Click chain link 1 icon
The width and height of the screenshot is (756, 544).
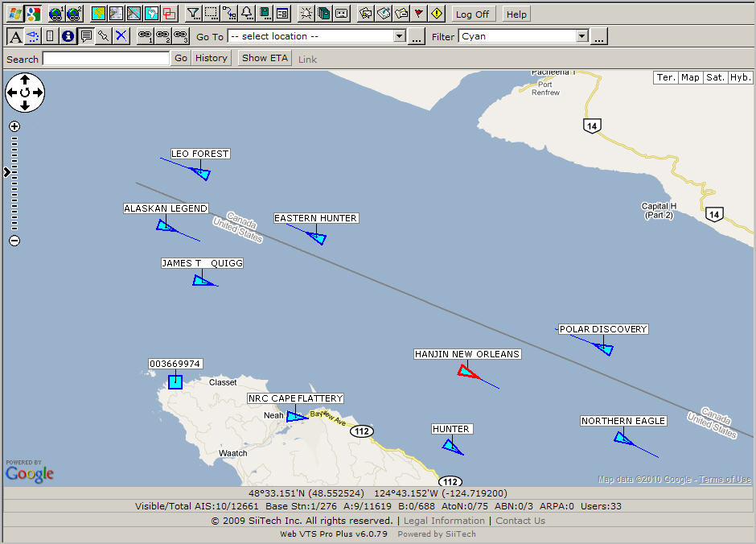point(145,36)
